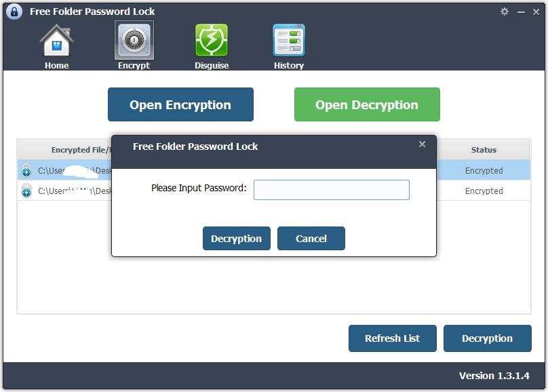The width and height of the screenshot is (548, 392).
Task: Click the bottom-right Decryption button
Action: click(488, 338)
